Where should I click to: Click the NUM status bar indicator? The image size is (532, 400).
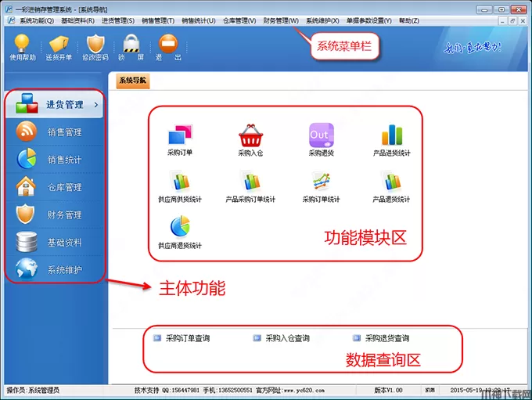tap(430, 390)
